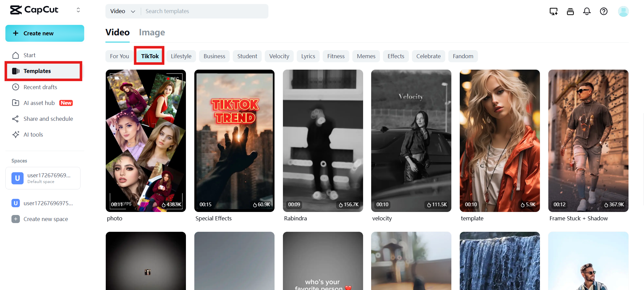
Task: Click the Share and schedule icon
Action: point(15,119)
